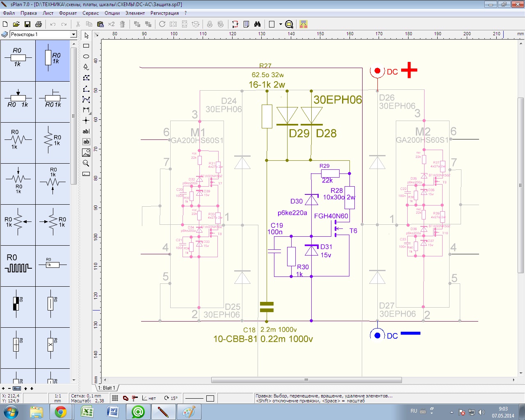Screen dimensions: 525x420
Task: Pick the dimension line tool
Action: 86,110
